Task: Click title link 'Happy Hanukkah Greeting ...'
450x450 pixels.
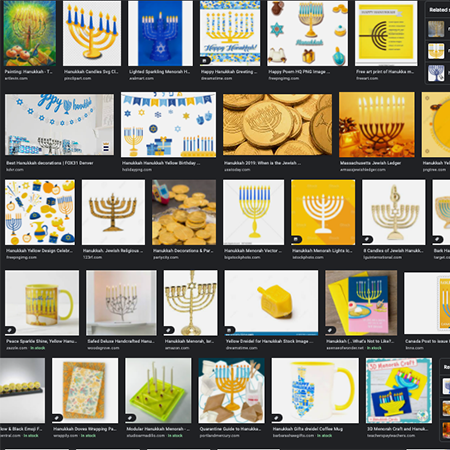Action: click(x=229, y=72)
